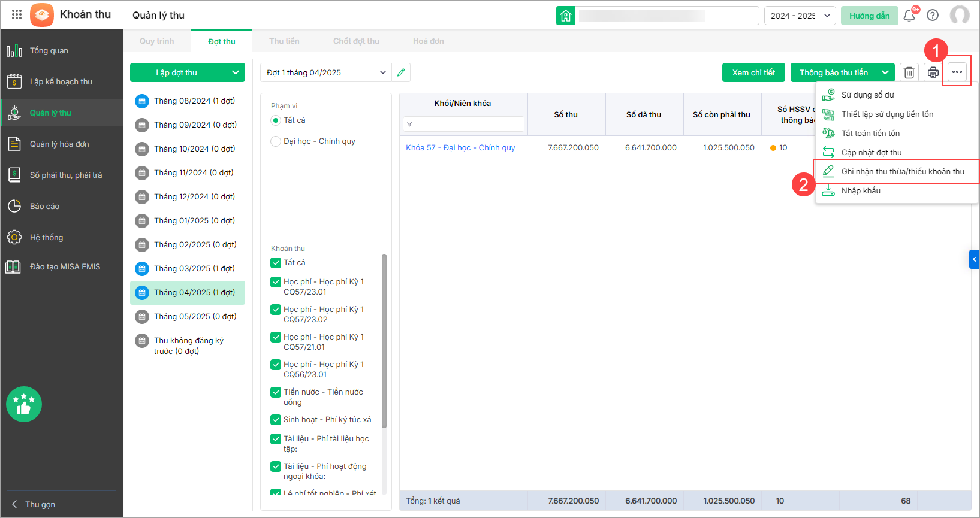Select the 'Đại học - Chính quy' radio button
Image resolution: width=980 pixels, height=518 pixels.
point(276,141)
